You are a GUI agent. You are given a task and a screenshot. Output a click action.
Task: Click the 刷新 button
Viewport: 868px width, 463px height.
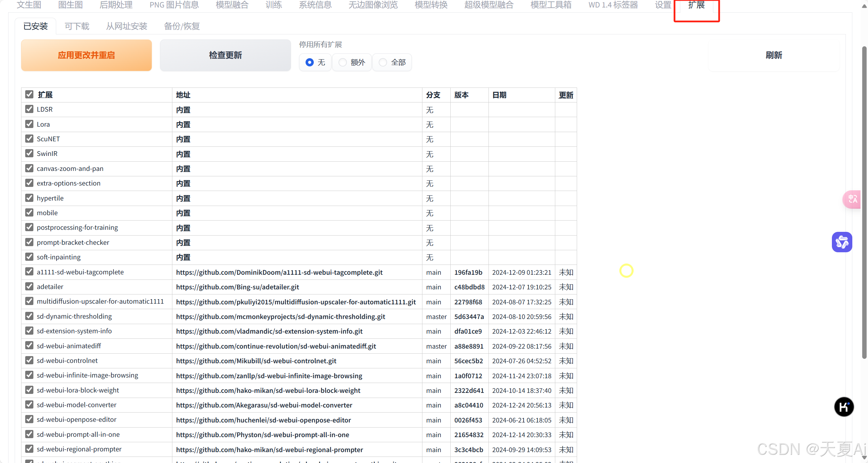click(774, 55)
